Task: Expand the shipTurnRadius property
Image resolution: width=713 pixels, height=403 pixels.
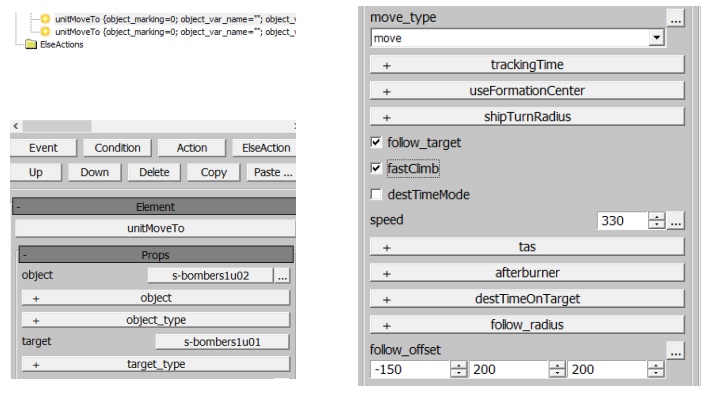Action: (x=527, y=116)
